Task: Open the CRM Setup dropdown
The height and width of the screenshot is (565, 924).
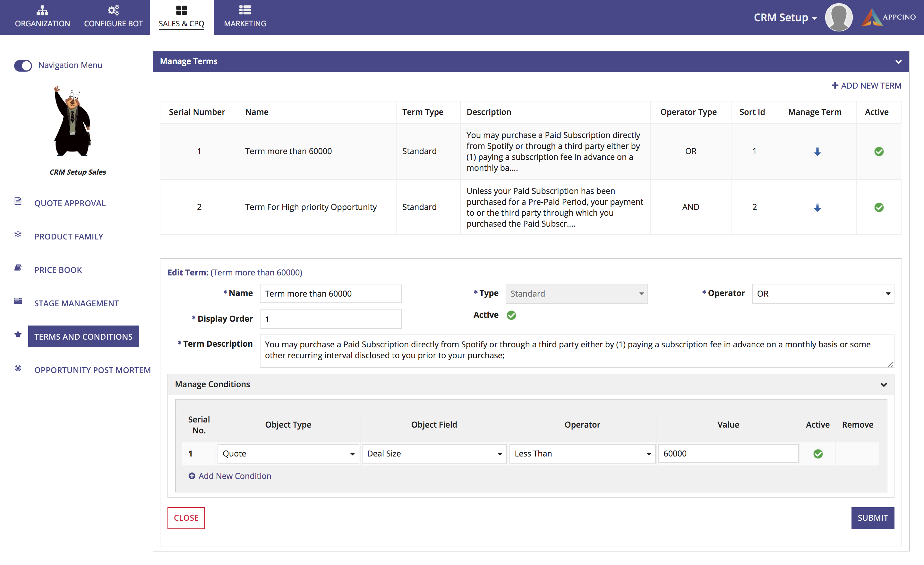Action: click(785, 18)
